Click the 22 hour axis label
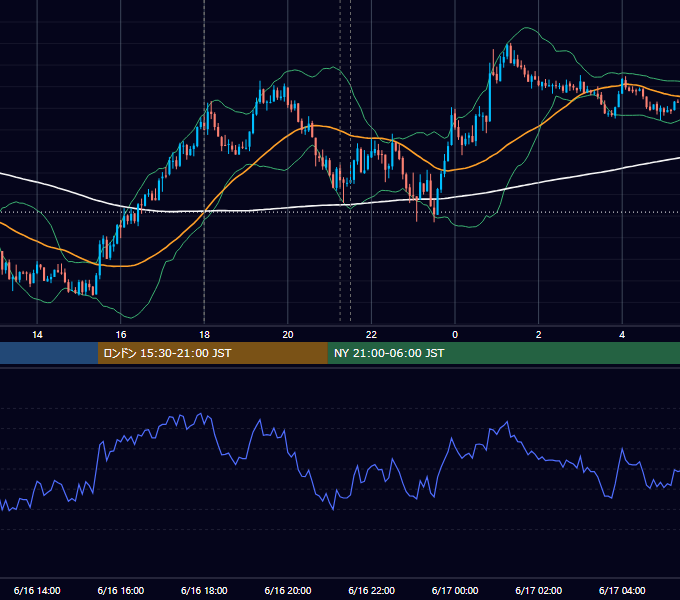Image resolution: width=680 pixels, height=600 pixels. pos(371,335)
